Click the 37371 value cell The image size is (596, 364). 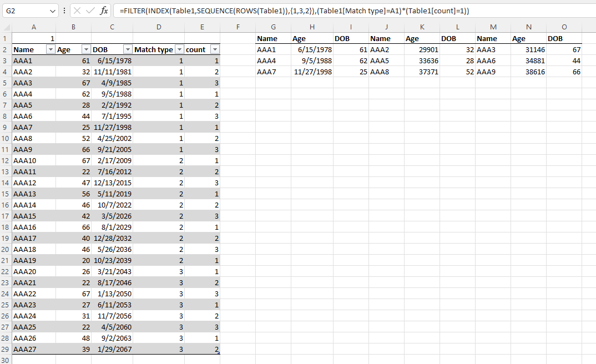coord(422,72)
